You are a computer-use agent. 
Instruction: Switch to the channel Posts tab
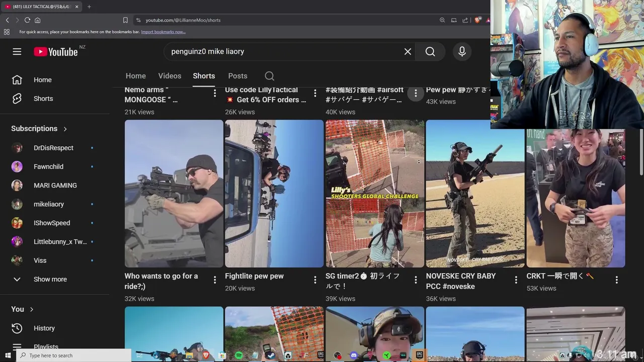237,76
